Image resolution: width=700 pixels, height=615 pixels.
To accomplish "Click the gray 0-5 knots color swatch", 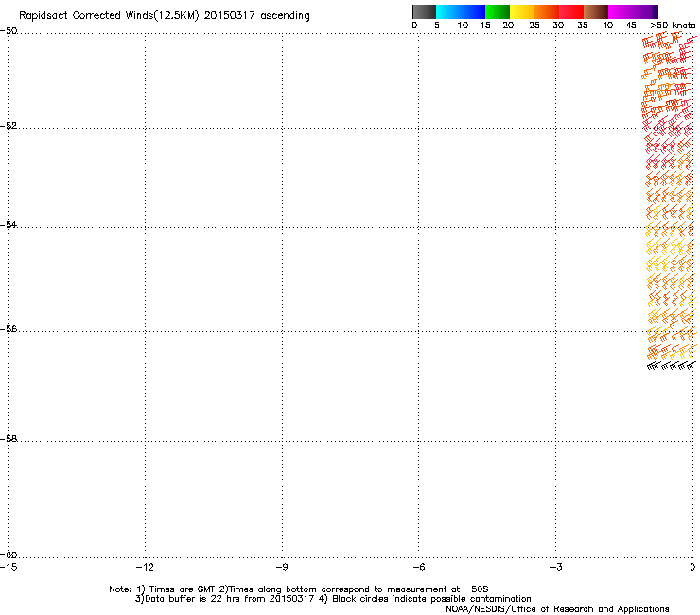I will coord(424,11).
